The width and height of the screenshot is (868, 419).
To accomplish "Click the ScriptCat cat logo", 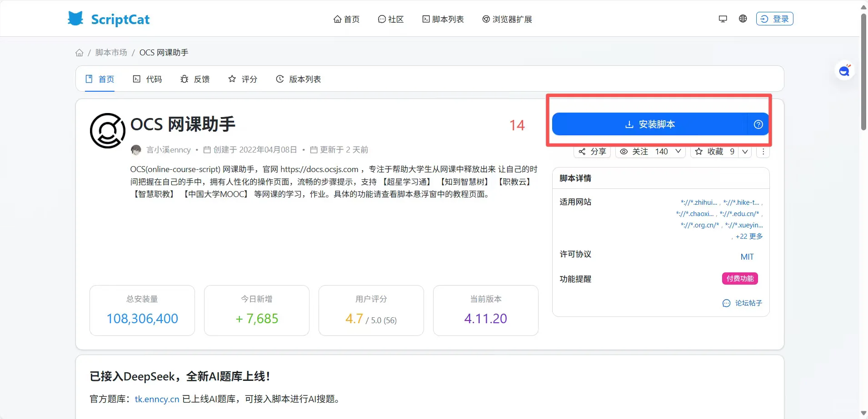I will [75, 18].
